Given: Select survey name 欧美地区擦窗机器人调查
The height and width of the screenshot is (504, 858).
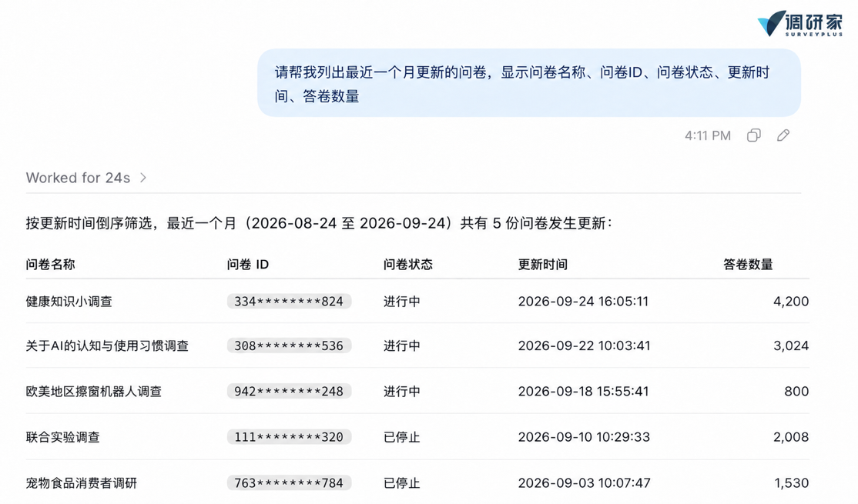Looking at the screenshot, I should [x=93, y=392].
